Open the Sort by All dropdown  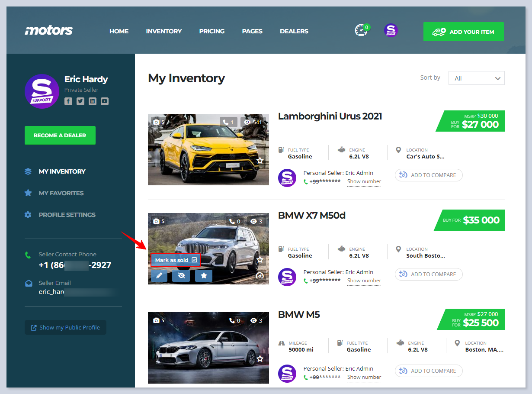coord(476,78)
